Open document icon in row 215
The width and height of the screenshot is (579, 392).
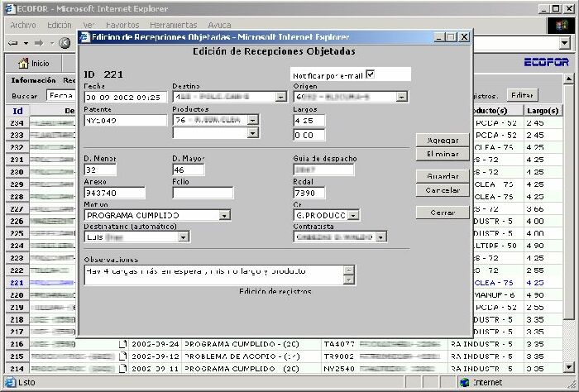point(122,356)
